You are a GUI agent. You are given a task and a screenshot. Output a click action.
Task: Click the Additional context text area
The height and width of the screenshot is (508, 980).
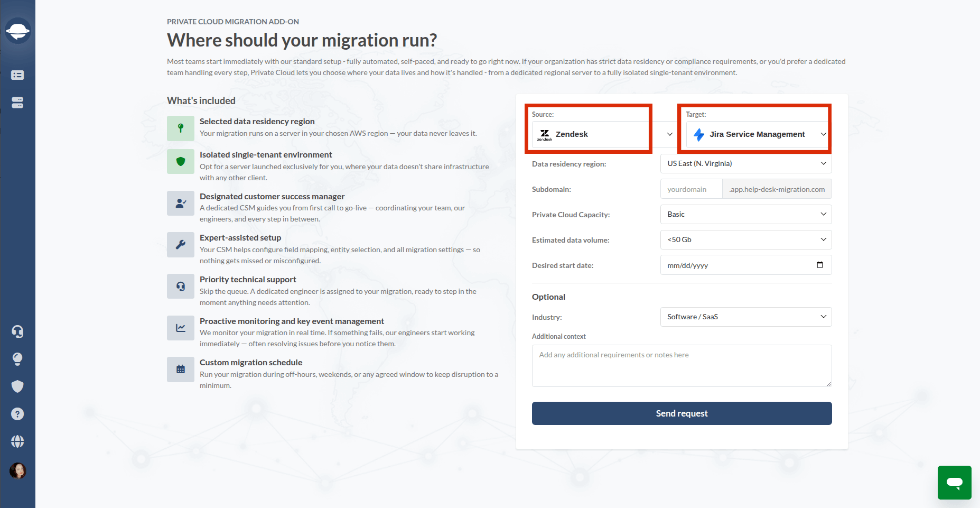pyautogui.click(x=682, y=366)
